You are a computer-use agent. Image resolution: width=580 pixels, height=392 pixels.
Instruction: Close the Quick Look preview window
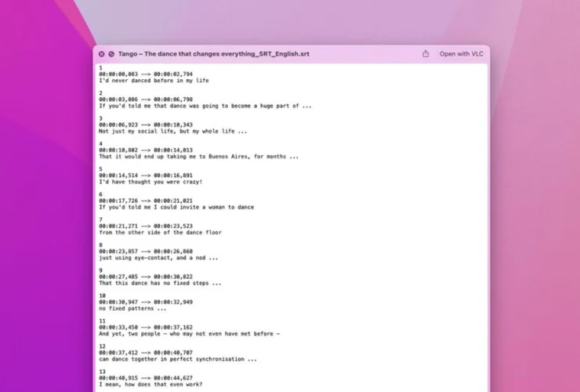[x=101, y=54]
